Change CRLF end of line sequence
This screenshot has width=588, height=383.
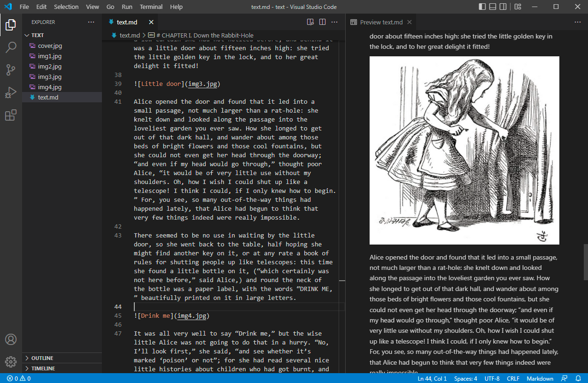pos(513,378)
